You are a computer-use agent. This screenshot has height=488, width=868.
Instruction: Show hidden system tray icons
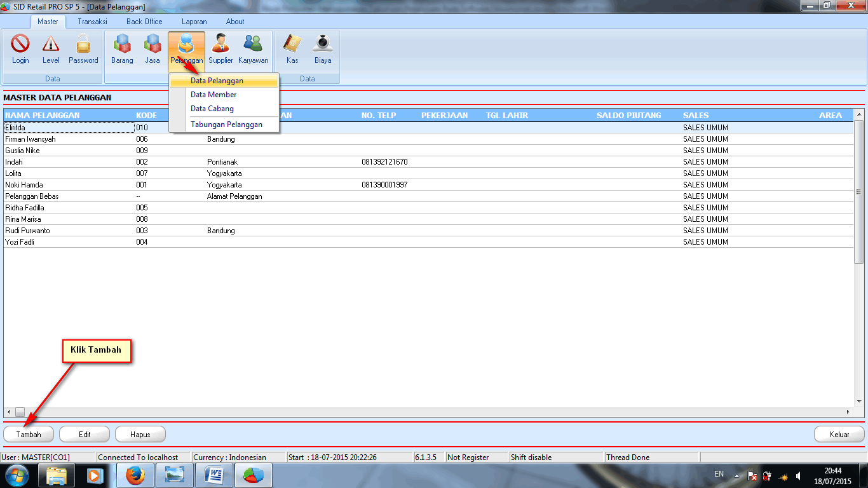click(736, 475)
